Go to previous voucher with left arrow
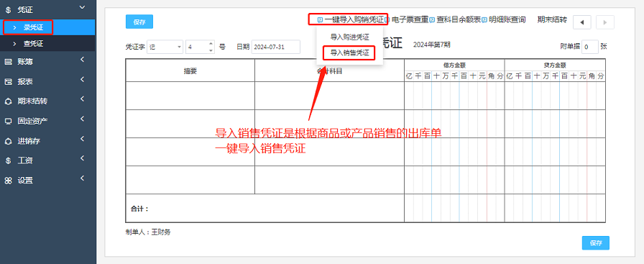 coord(582,22)
